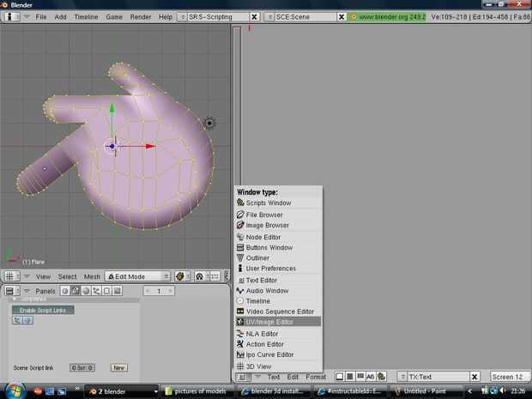532x399 pixels.
Task: Collapse the Buttons window header menus arrow
Action: pyautogui.click(x=27, y=291)
